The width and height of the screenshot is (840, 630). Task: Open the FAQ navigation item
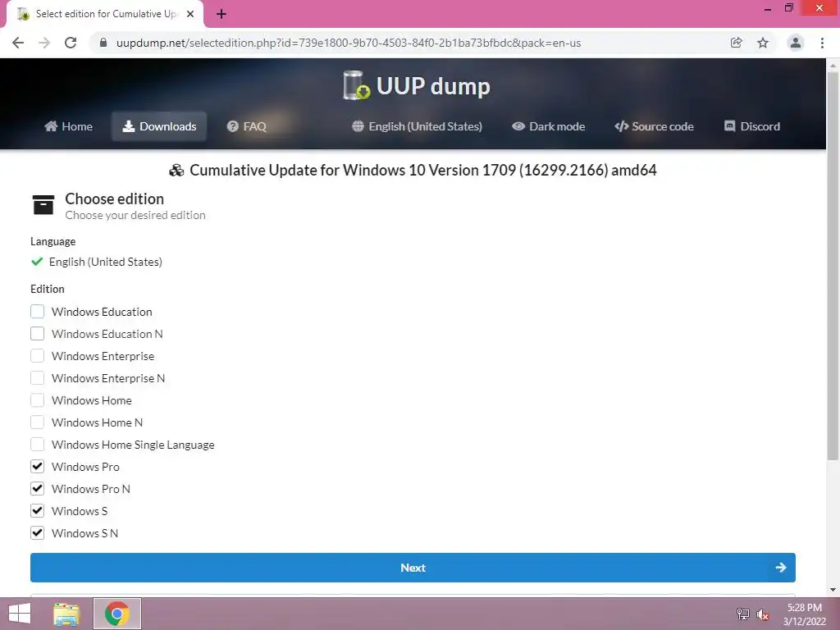(246, 126)
